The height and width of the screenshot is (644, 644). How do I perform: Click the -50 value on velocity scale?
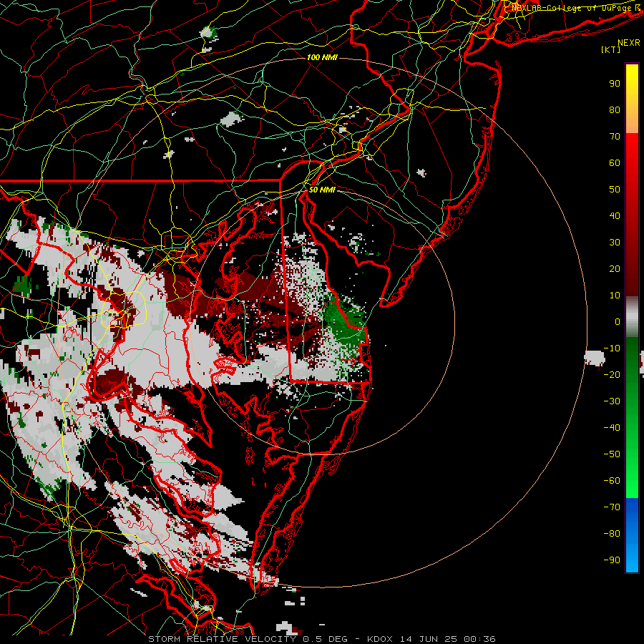click(x=612, y=454)
